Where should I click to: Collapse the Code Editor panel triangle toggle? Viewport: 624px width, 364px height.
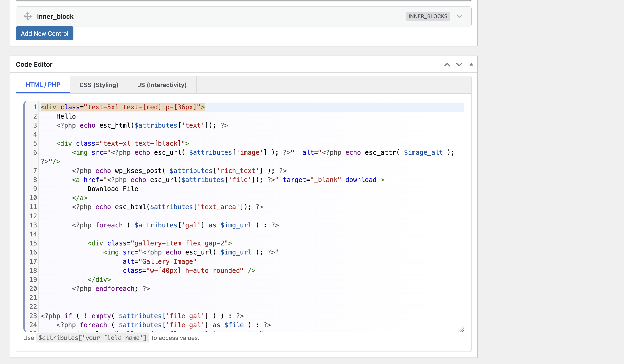471,64
